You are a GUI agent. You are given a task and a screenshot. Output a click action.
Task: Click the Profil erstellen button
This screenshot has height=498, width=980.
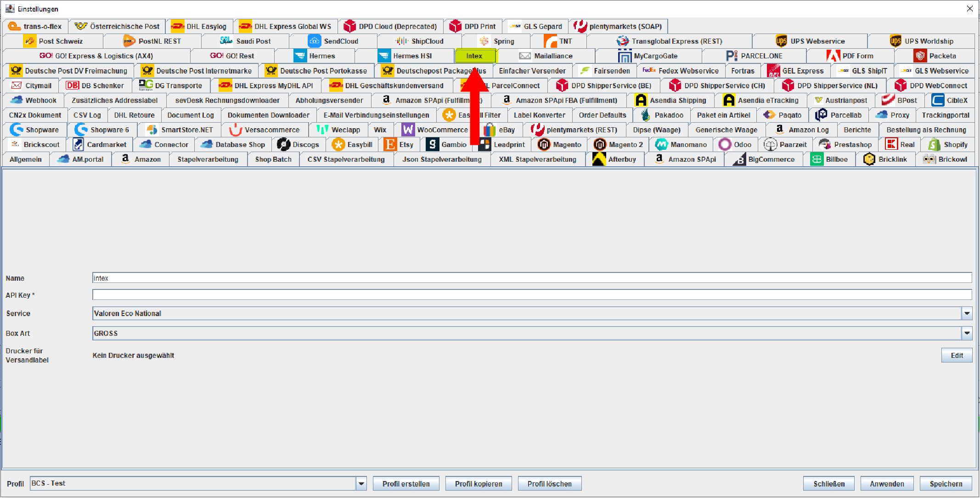pos(406,483)
